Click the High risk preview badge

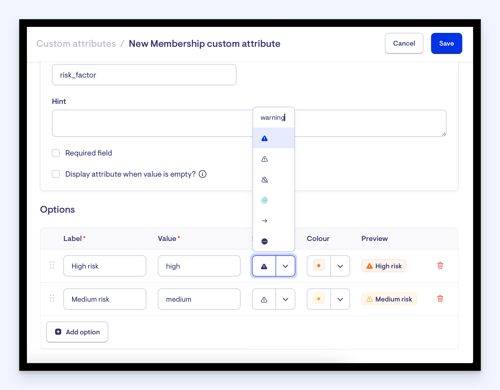pos(384,266)
